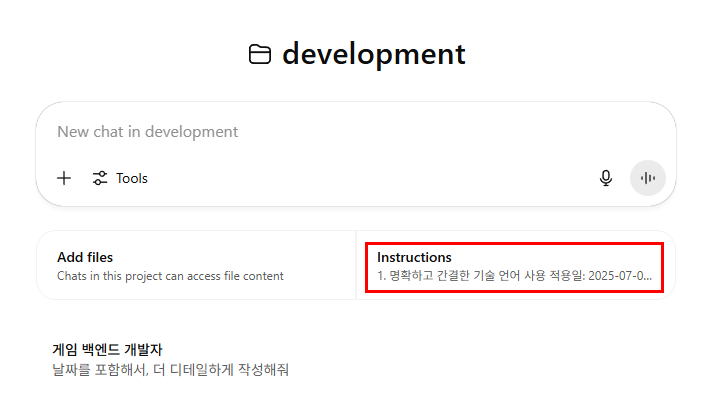
Task: Start dictation with the microphone icon
Action: [x=606, y=178]
